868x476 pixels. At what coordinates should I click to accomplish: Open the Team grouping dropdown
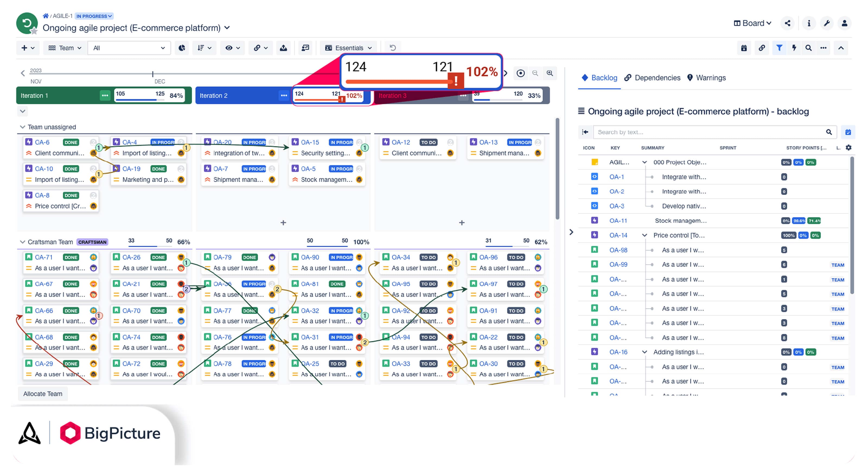[65, 48]
